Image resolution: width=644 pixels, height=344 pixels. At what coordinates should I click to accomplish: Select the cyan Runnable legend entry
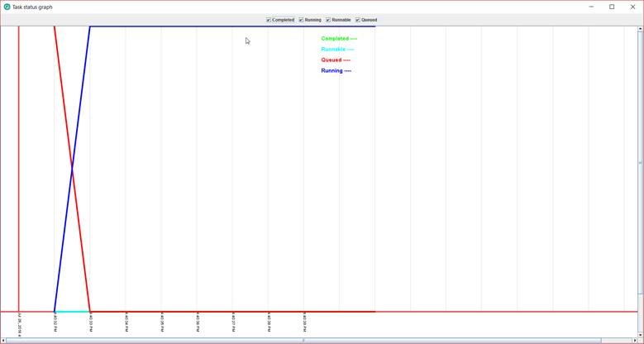tap(337, 50)
